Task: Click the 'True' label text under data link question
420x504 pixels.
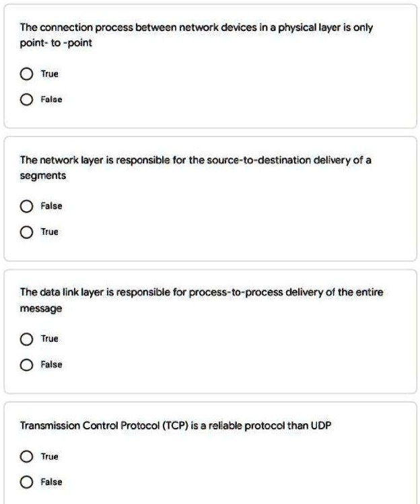Action: click(50, 339)
